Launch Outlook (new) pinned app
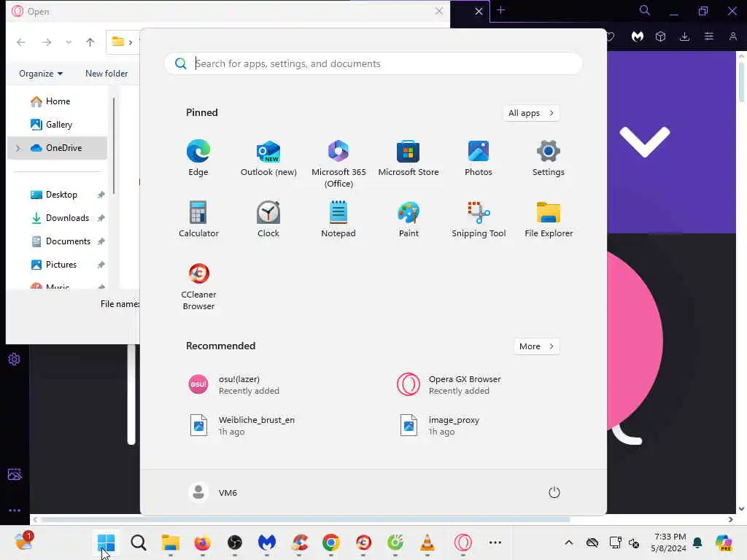 pos(268,158)
